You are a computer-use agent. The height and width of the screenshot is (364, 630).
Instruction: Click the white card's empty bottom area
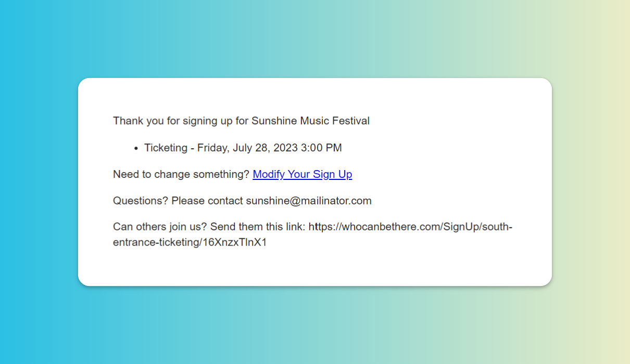315,268
